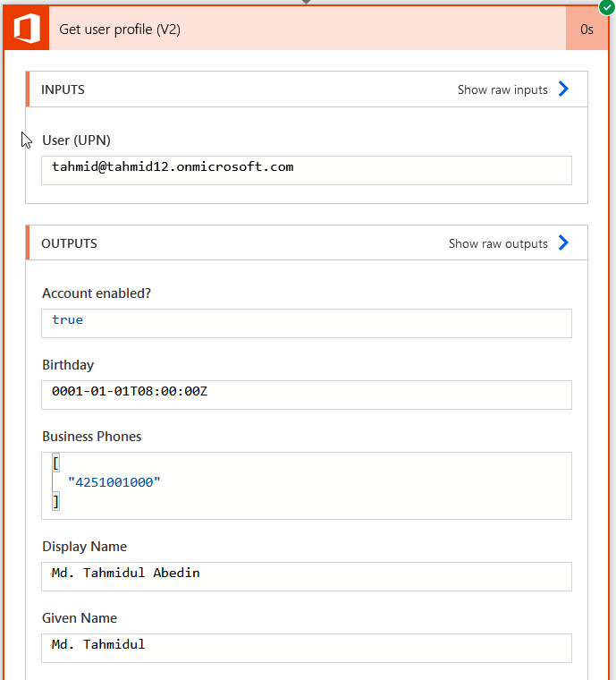Viewport: 616px width, 680px height.
Task: Select the User (UPN) email field
Action: coord(307,170)
